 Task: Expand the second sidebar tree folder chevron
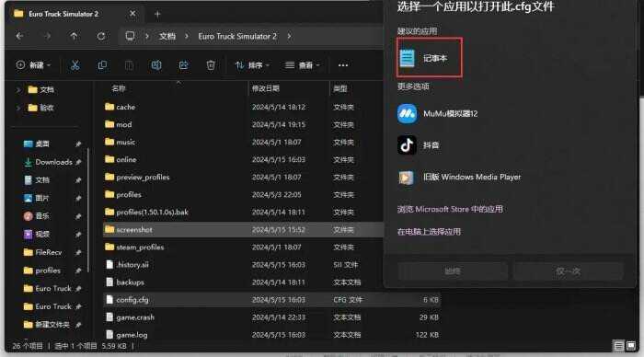click(x=18, y=108)
